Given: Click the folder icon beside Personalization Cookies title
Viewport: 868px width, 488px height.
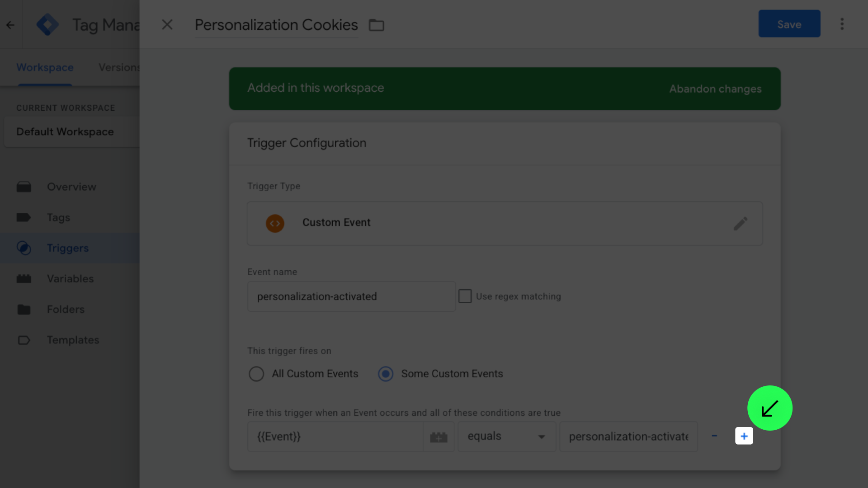Looking at the screenshot, I should 377,25.
